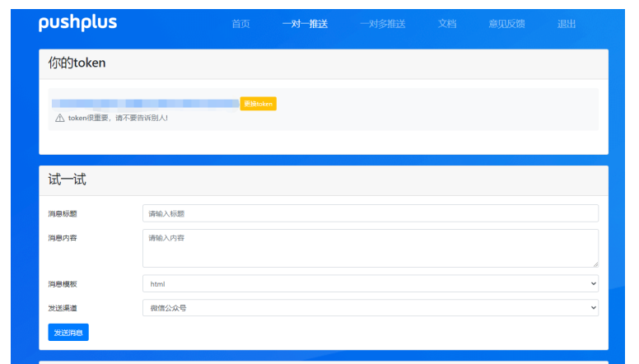Click into the 消息内容 text area
Screen dimensions: 639x364
[x=370, y=248]
